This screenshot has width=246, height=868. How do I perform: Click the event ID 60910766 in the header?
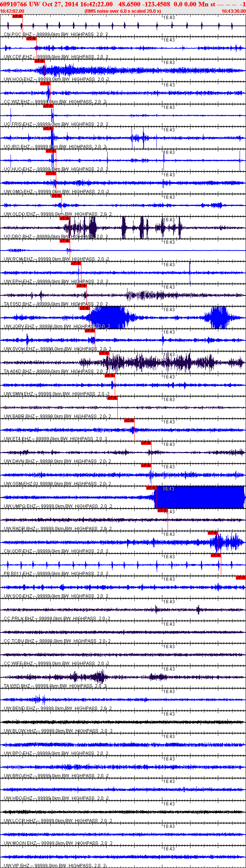[14, 4]
